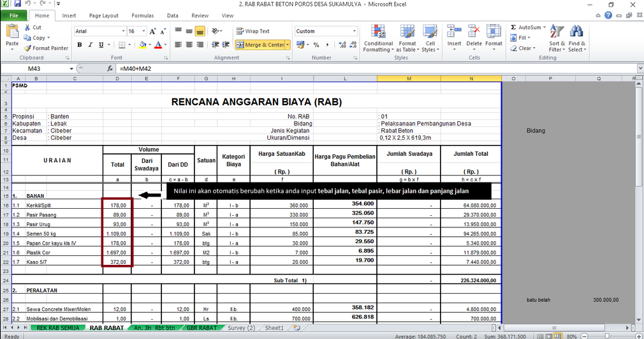Click the font color A icon

[x=158, y=45]
